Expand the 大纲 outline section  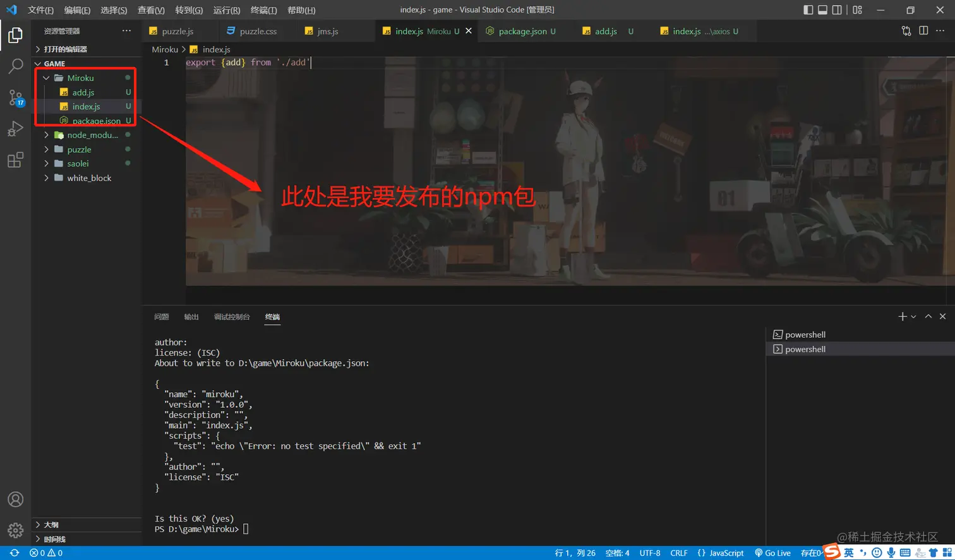(87, 525)
